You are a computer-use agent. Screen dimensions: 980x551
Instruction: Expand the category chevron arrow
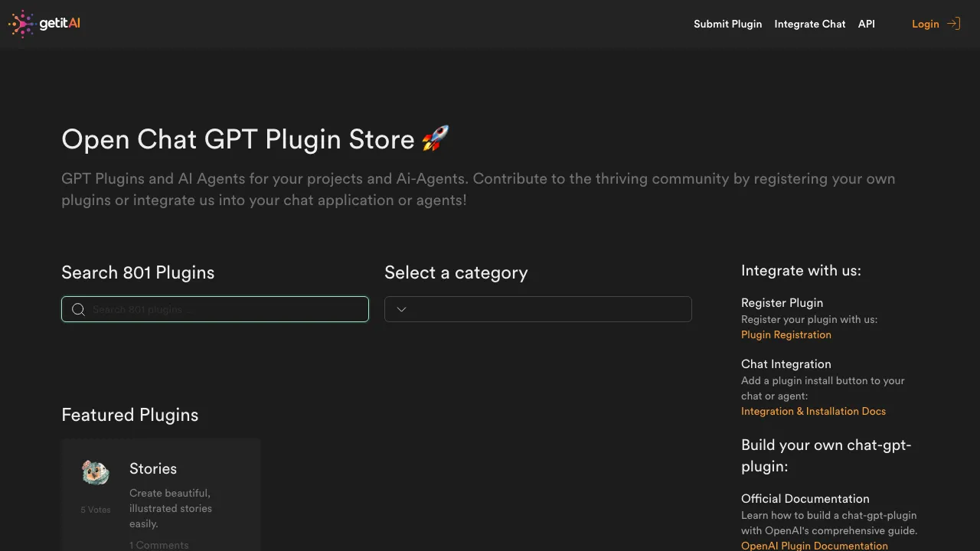pos(401,309)
